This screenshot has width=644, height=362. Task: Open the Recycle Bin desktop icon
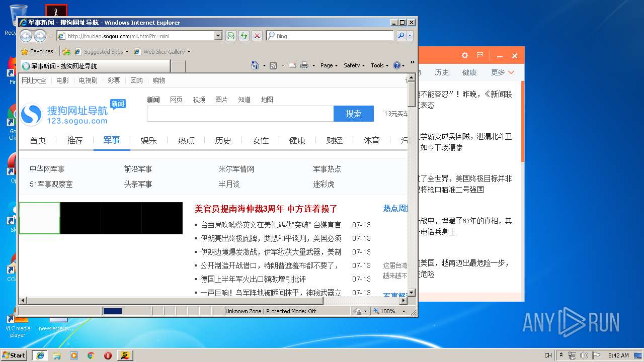(18, 20)
